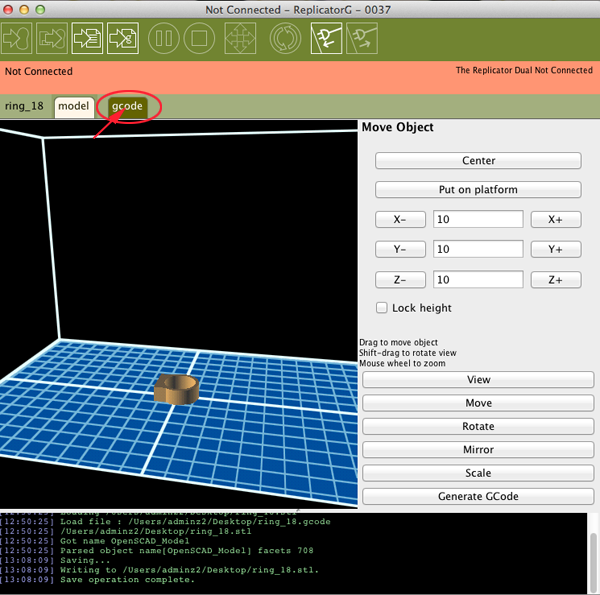The width and height of the screenshot is (600, 595).
Task: Click the Z- move button
Action: point(400,280)
